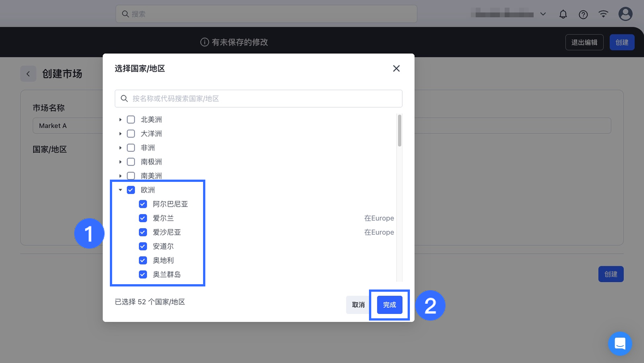
Task: Uncheck the 阿尔巴尼亚 checkbox
Action: (143, 204)
